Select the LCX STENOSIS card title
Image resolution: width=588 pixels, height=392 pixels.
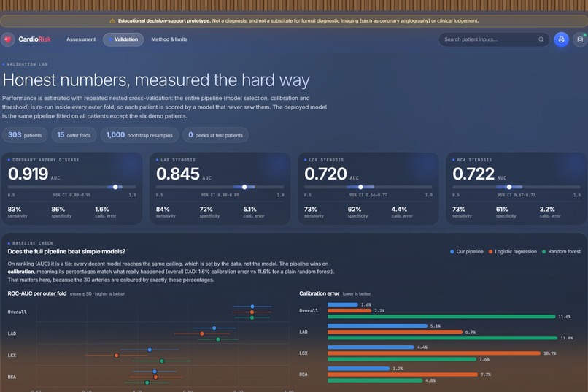[x=326, y=160]
